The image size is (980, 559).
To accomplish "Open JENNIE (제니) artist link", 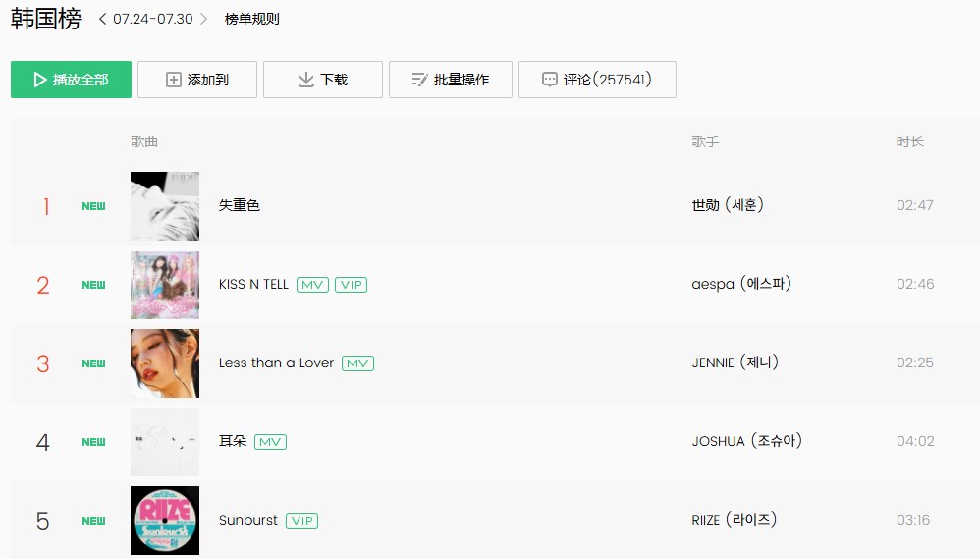I will coord(735,363).
